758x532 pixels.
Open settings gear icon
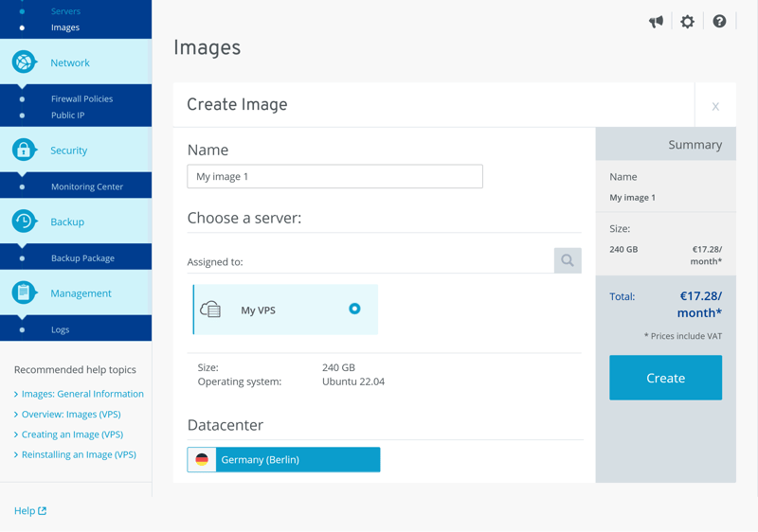[688, 22]
